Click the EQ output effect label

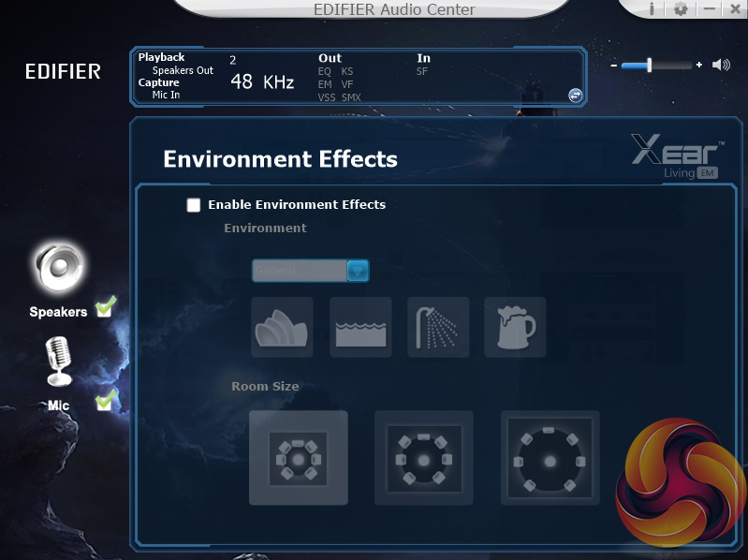tap(325, 71)
